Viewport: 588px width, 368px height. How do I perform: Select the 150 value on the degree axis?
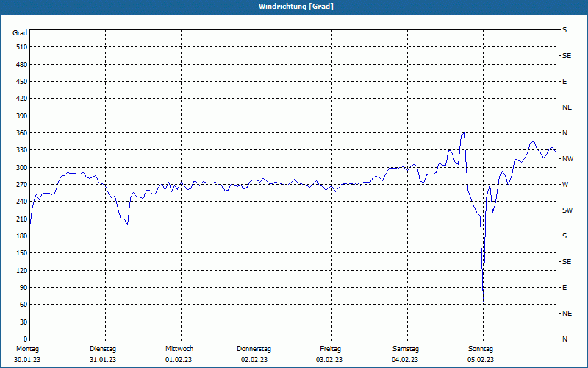[22, 253]
